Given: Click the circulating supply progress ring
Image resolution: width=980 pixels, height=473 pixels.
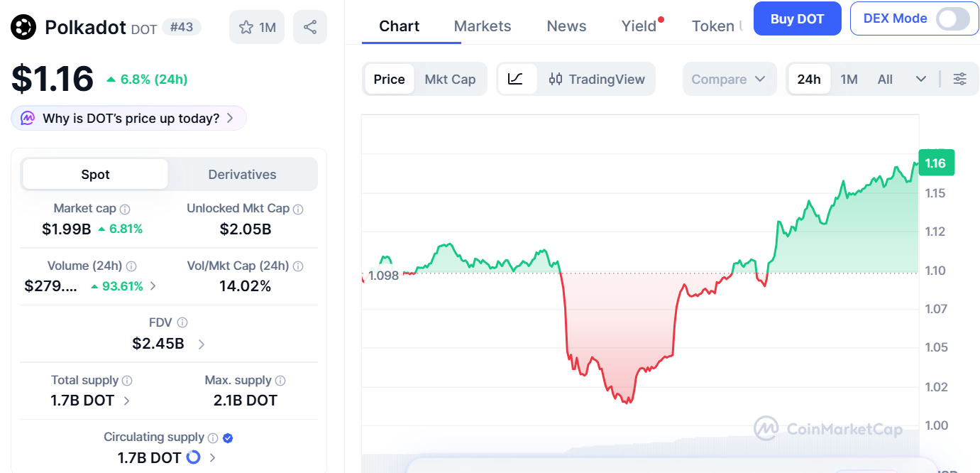Looking at the screenshot, I should (193, 457).
